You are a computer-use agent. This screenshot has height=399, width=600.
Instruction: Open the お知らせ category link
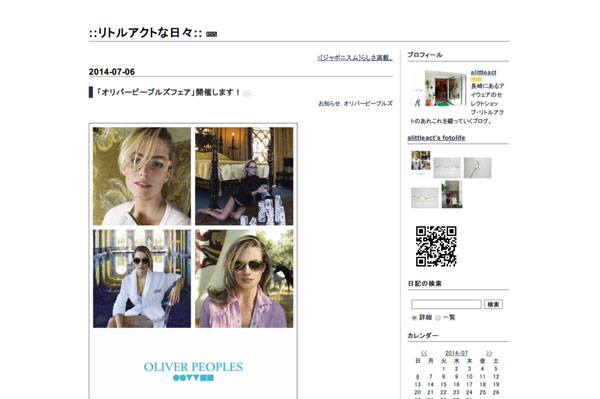(x=329, y=103)
